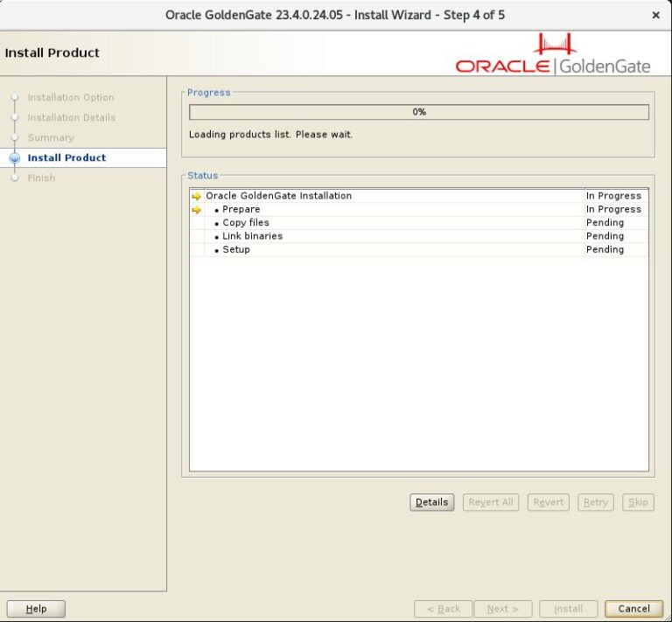Click the Install button
Viewport: 672px width, 622px height.
[x=568, y=609]
